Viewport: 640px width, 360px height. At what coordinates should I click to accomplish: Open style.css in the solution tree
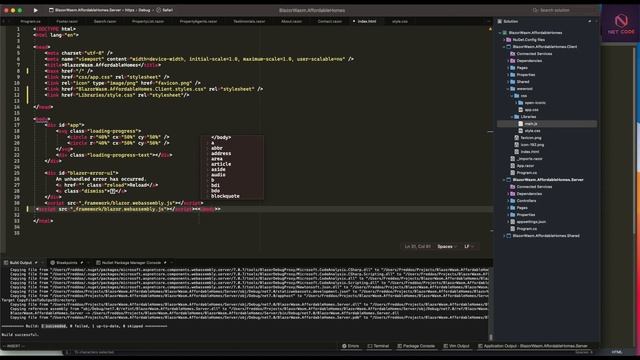[x=532, y=131]
